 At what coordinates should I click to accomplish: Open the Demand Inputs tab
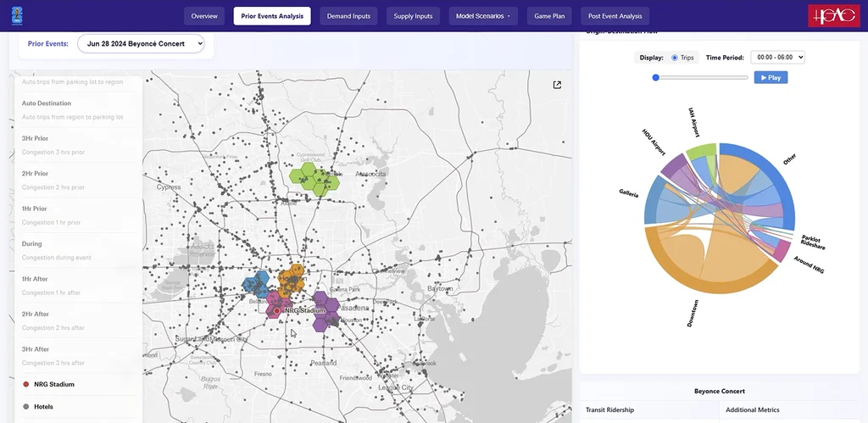click(x=348, y=16)
